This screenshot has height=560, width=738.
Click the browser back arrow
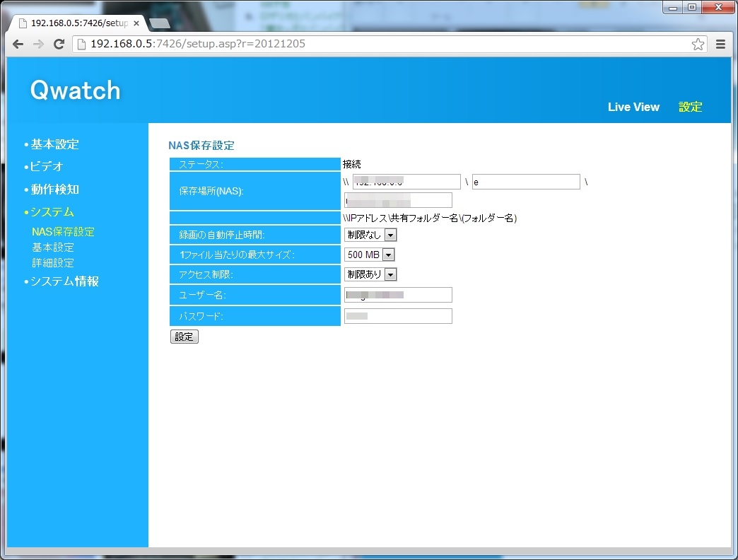coord(18,45)
